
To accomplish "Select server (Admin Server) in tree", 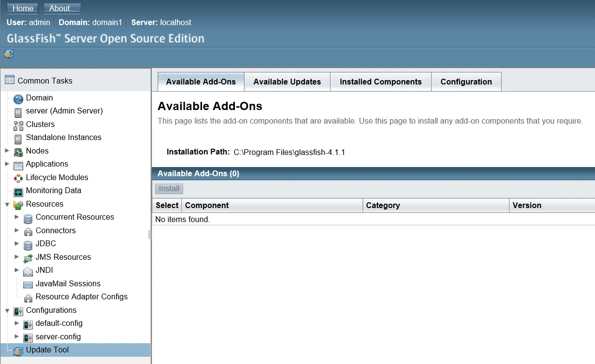I will click(x=64, y=111).
